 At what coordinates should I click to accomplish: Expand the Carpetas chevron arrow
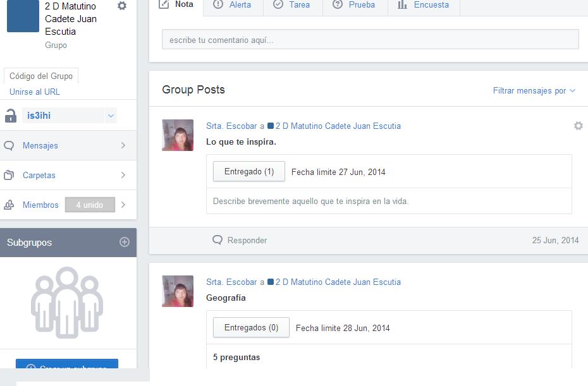click(x=123, y=175)
